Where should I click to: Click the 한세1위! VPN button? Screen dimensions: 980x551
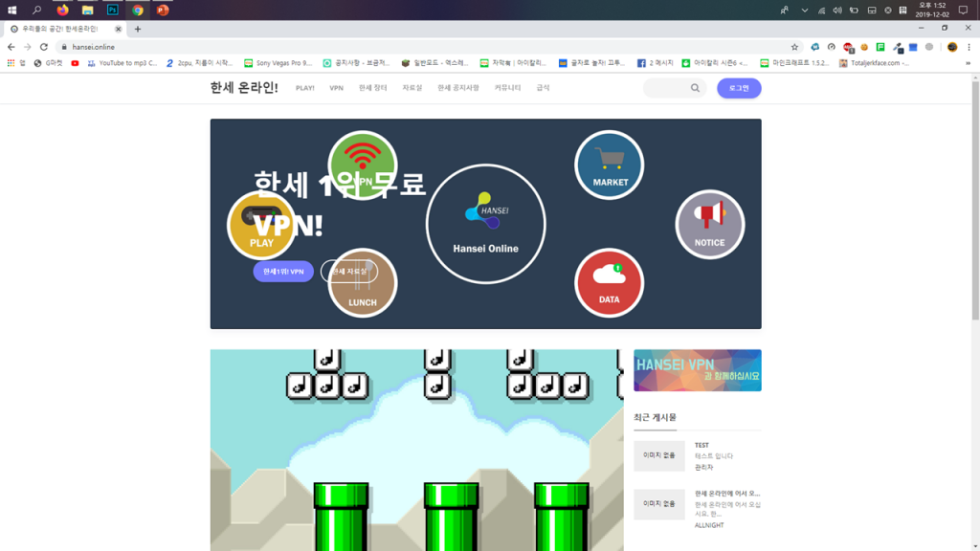click(283, 271)
